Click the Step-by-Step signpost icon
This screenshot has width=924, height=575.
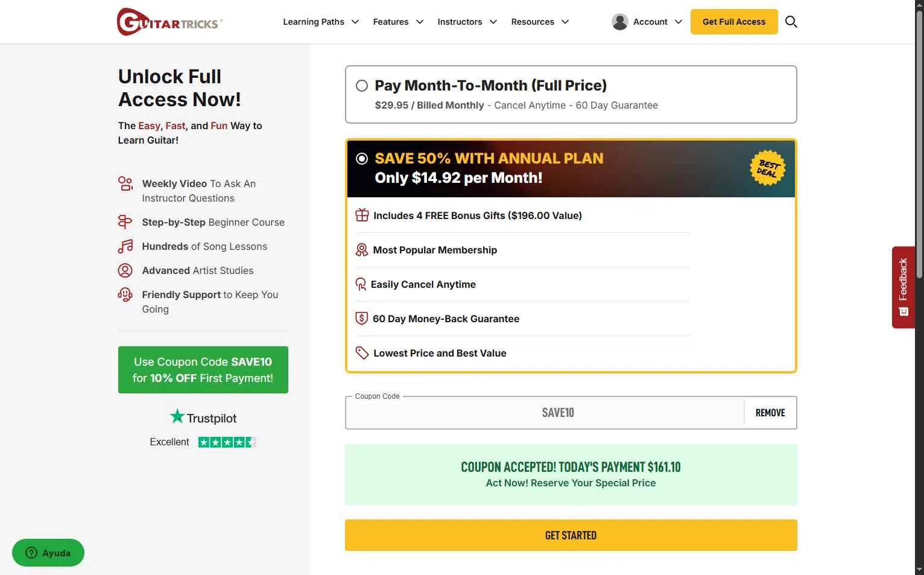click(125, 222)
